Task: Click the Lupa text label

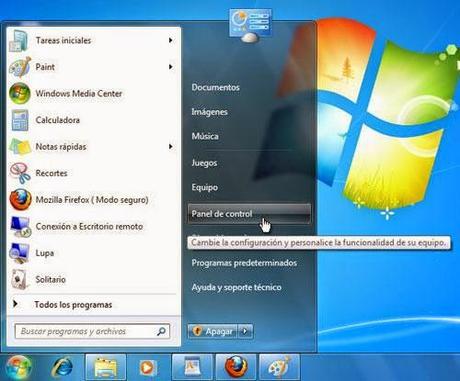Action: 45,253
